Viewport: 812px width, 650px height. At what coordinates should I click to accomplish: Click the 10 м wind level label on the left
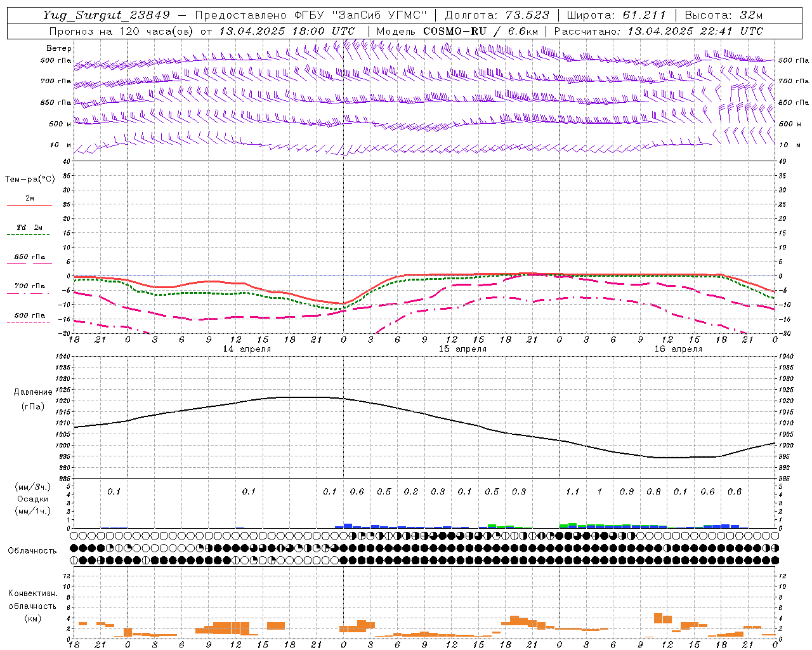61,145
